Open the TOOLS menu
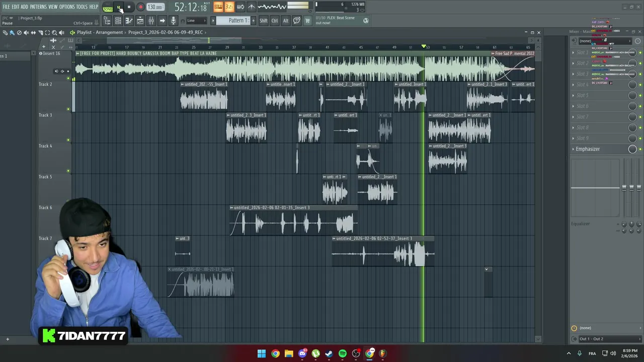This screenshot has width=644, height=362. (82, 7)
